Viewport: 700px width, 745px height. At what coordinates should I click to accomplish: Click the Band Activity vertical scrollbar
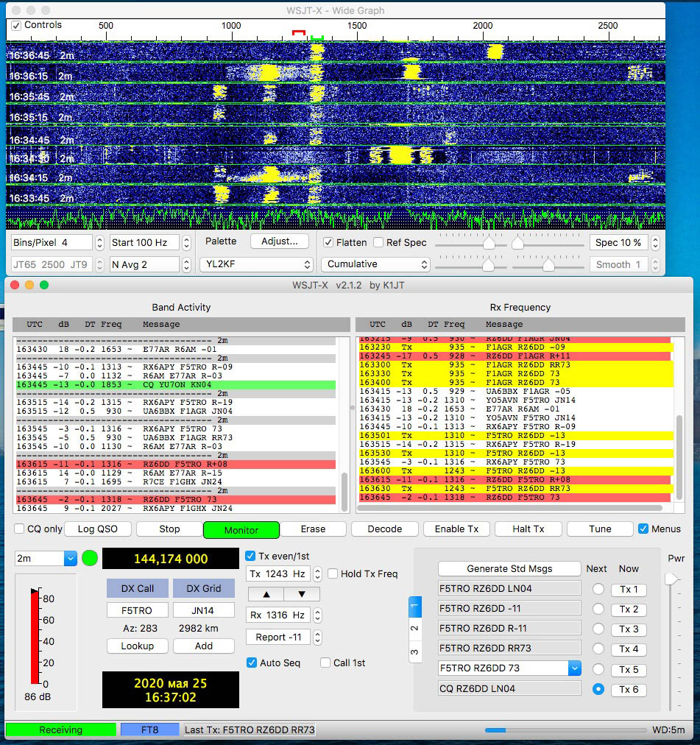[344, 491]
